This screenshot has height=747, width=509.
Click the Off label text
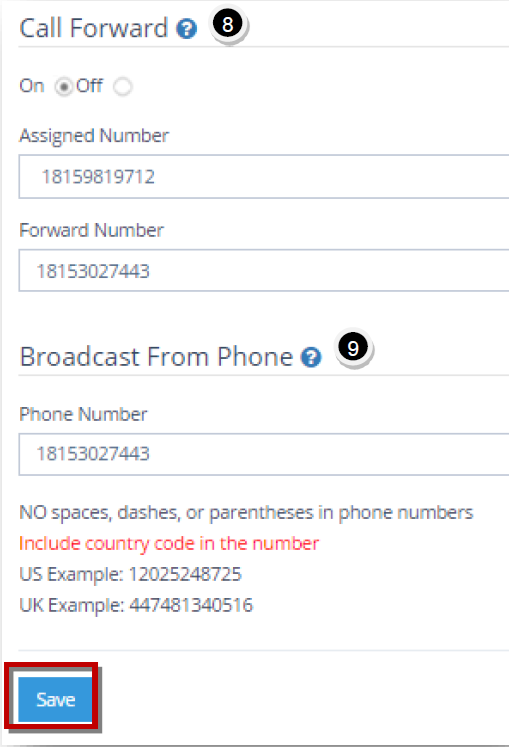(x=89, y=86)
